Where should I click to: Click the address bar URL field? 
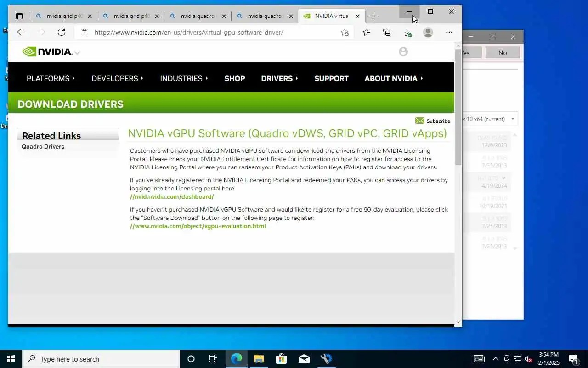pyautogui.click(x=214, y=32)
